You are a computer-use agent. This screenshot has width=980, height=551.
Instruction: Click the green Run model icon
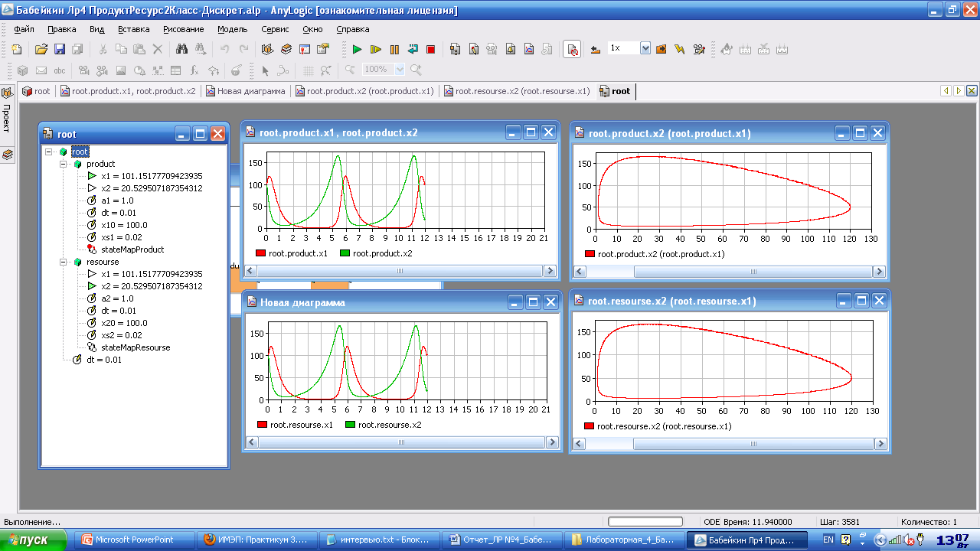pyautogui.click(x=357, y=49)
